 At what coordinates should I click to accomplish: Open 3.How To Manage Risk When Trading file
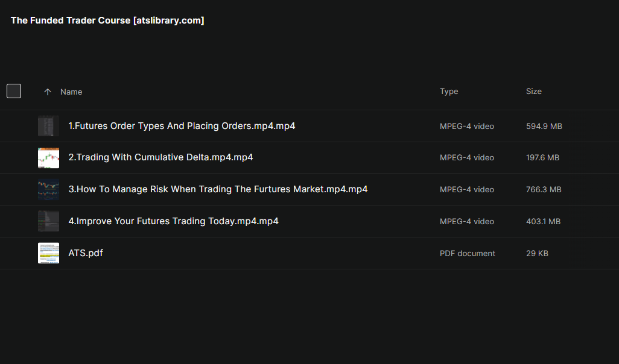click(218, 189)
